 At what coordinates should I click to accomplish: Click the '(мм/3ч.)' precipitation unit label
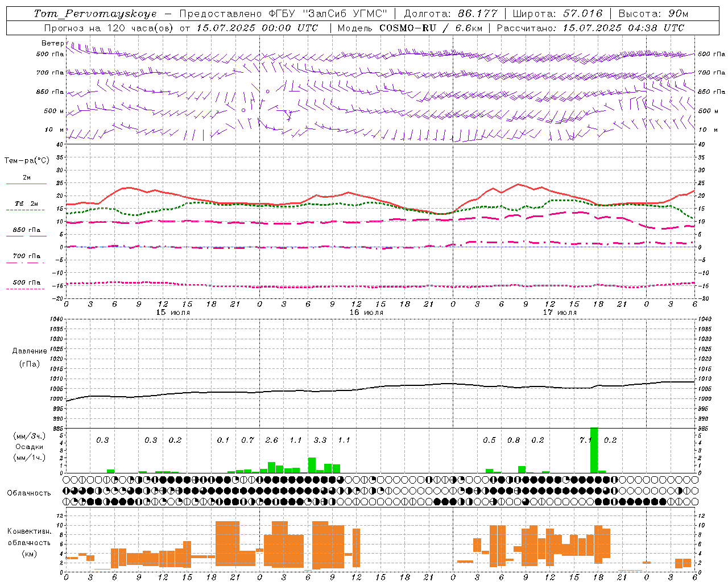(x=30, y=436)
